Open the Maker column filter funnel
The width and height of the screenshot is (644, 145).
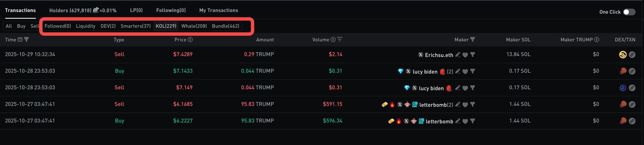point(472,40)
